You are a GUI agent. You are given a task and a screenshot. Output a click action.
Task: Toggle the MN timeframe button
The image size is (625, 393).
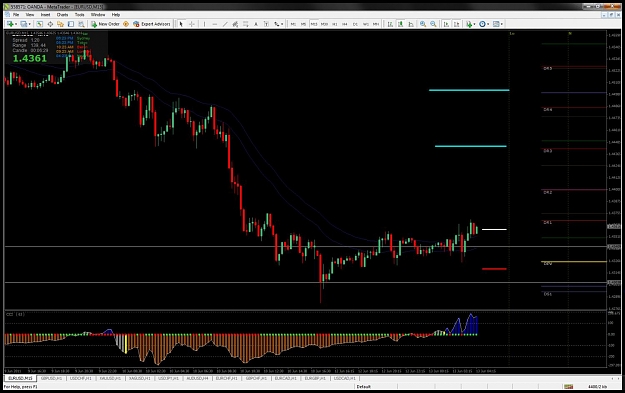(376, 24)
